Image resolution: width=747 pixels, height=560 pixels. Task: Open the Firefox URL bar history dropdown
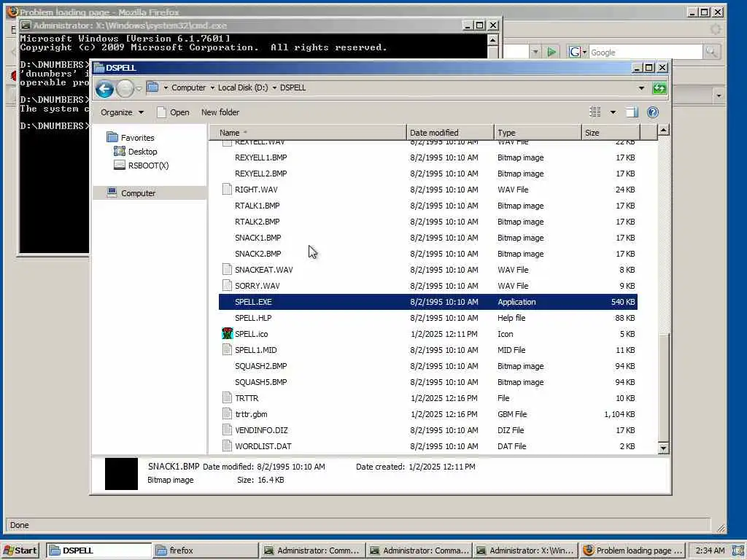(x=535, y=52)
